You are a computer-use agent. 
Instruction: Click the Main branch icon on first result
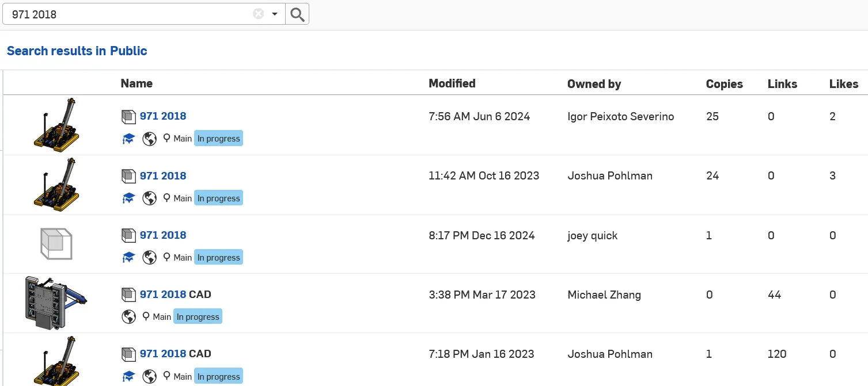[167, 138]
